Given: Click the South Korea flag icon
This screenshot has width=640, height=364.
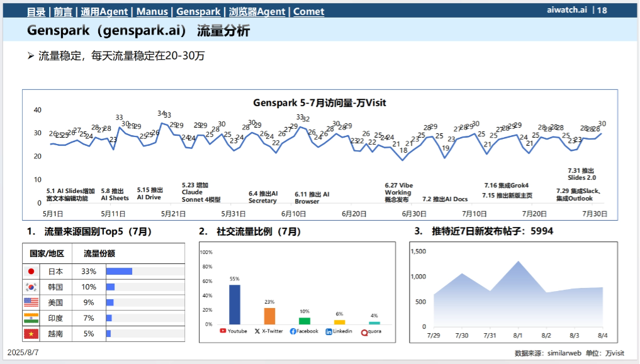Looking at the screenshot, I should 31,287.
